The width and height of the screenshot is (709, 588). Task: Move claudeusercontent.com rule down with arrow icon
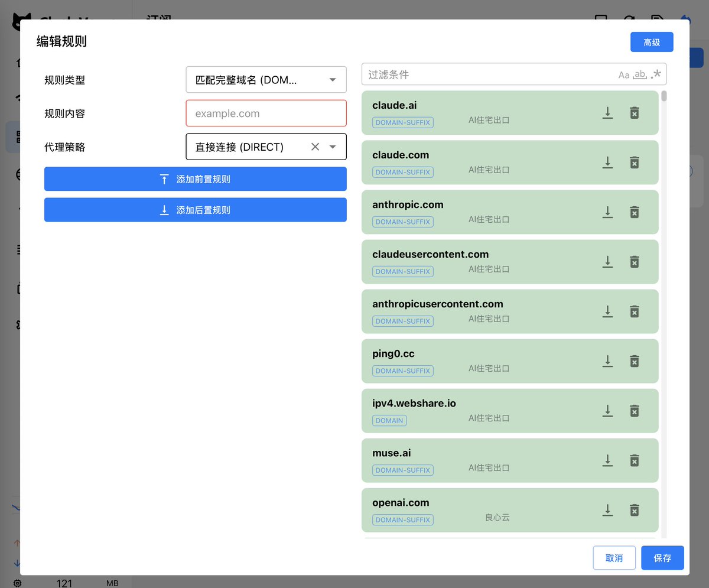[x=607, y=262]
